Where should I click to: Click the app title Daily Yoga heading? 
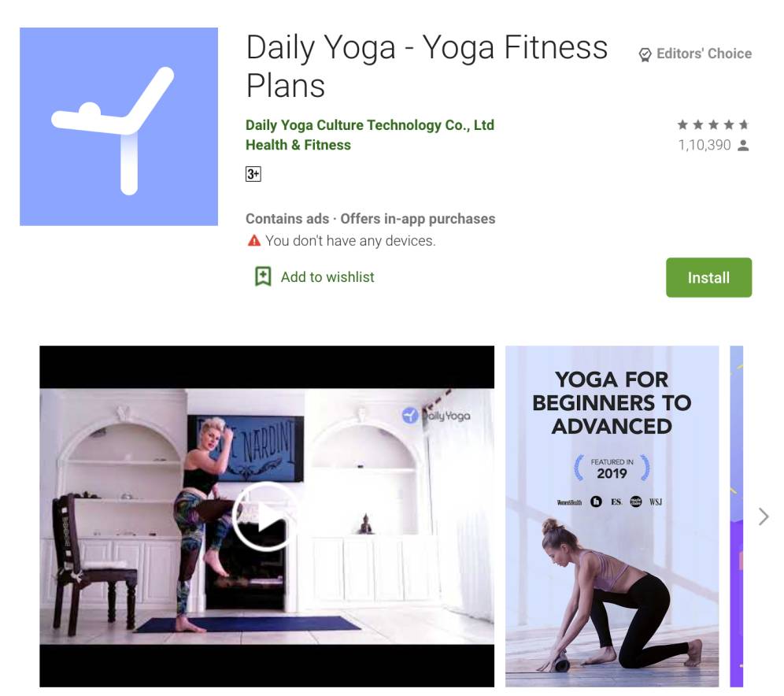coord(427,66)
